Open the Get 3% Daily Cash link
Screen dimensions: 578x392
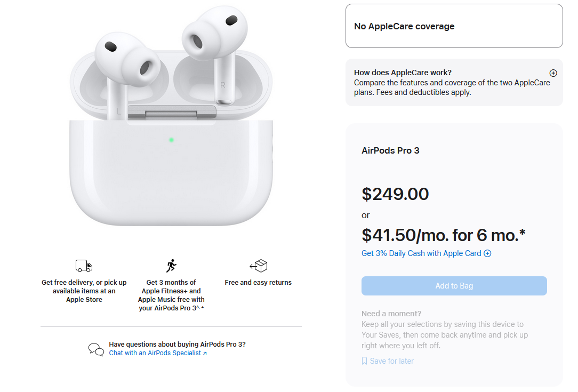click(421, 253)
